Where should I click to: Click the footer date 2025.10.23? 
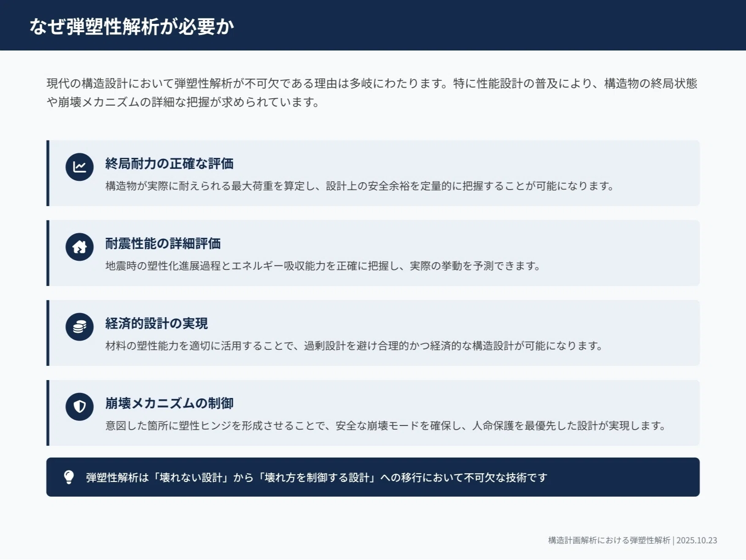697,540
